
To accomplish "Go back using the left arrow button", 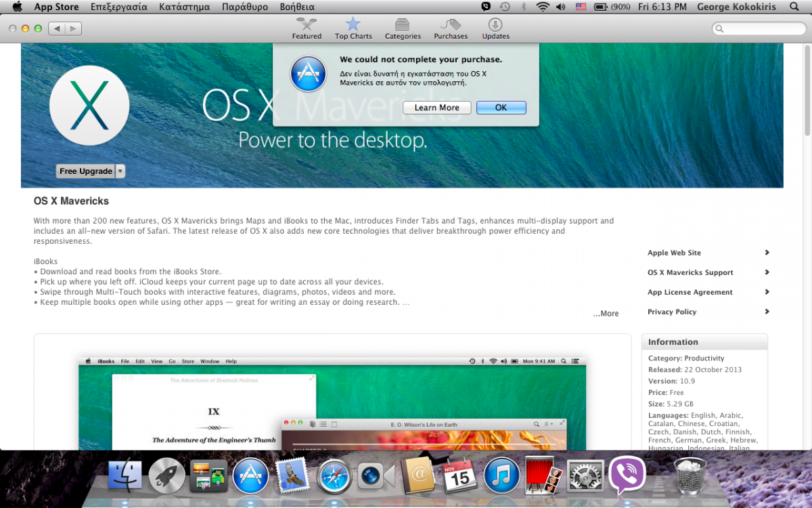I will (57, 28).
